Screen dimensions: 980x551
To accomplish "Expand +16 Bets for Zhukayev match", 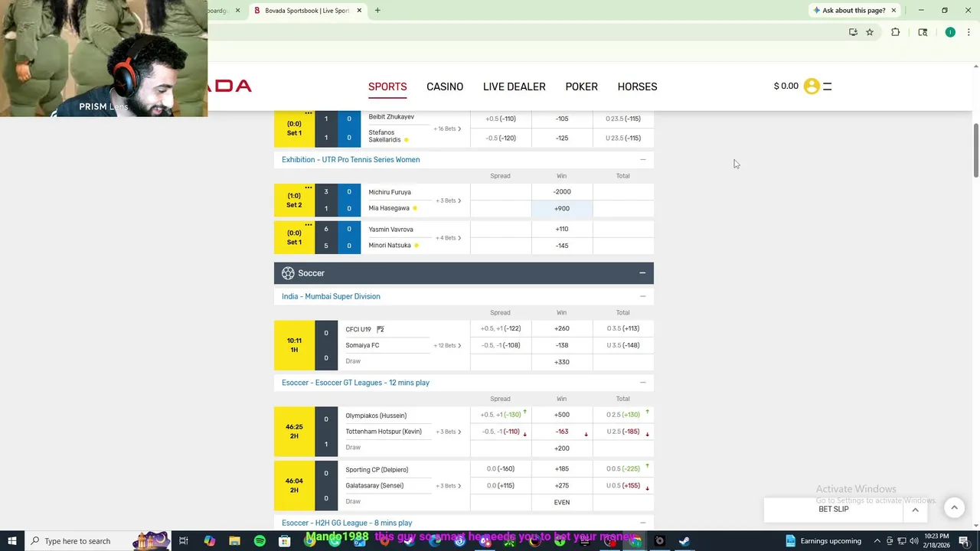I will 448,129.
